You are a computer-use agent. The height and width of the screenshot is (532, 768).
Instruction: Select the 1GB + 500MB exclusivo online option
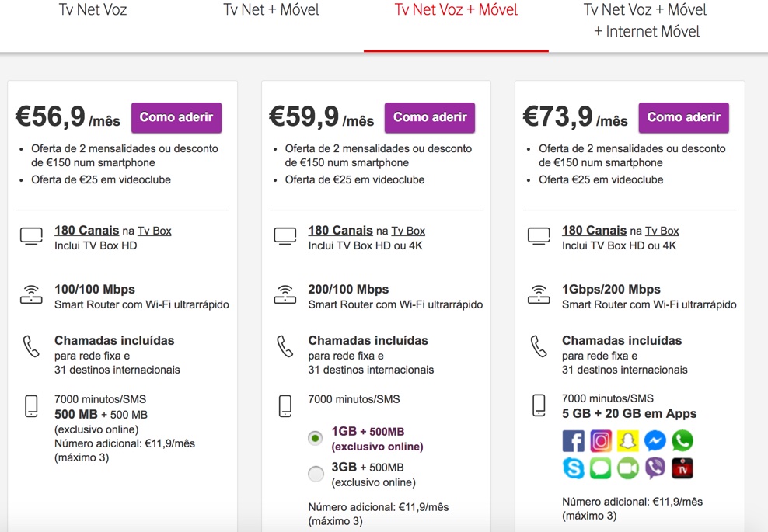coord(315,438)
